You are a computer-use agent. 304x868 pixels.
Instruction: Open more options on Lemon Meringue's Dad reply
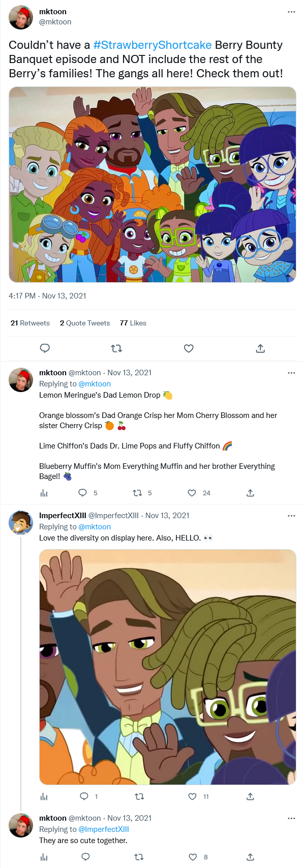click(x=291, y=373)
